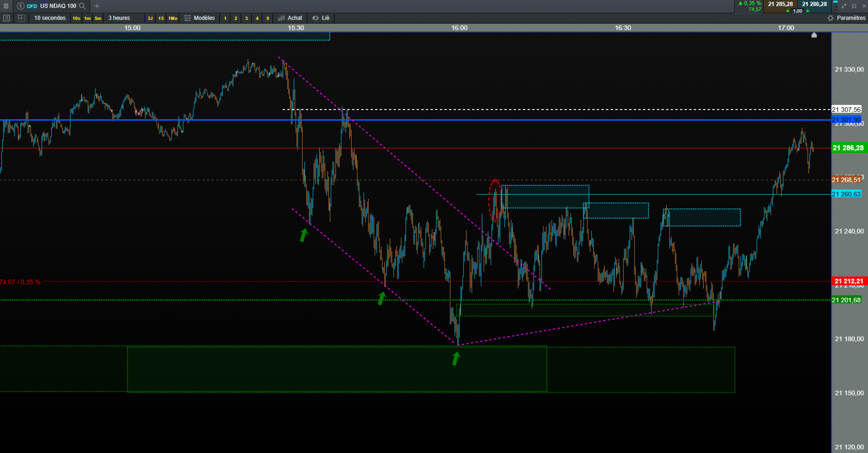Image resolution: width=868 pixels, height=453 pixels.
Task: Click the Lié label
Action: click(325, 18)
